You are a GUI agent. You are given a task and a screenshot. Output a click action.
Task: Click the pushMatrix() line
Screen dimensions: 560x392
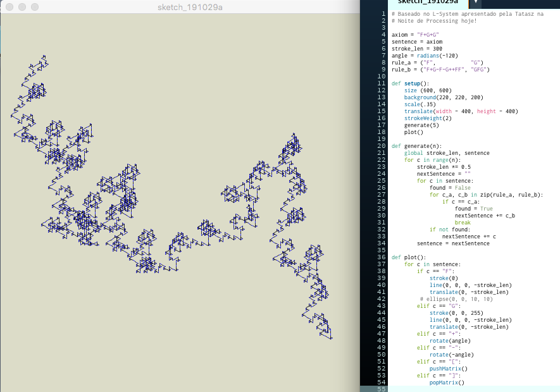click(447, 369)
